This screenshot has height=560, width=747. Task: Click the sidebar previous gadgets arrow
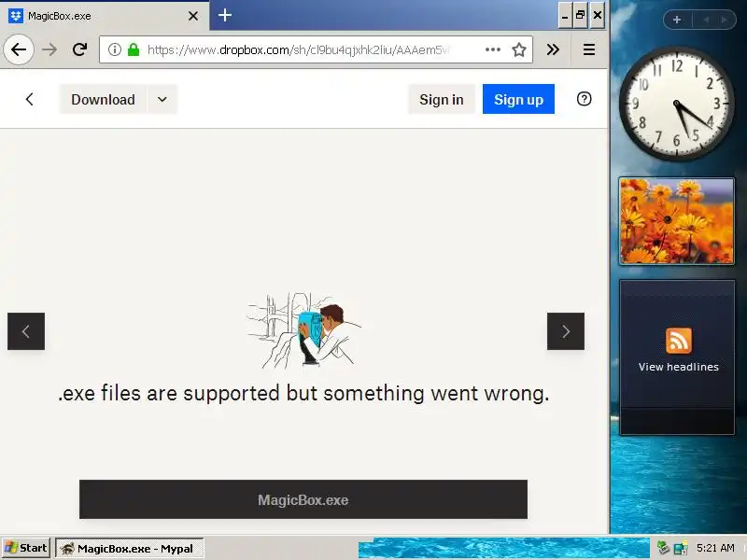[706, 20]
